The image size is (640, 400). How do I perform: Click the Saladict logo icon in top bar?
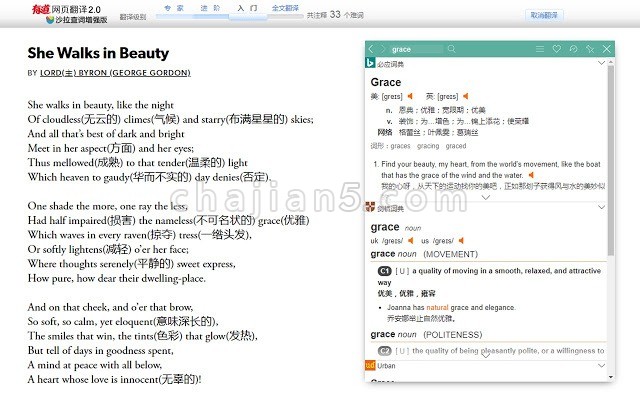click(50, 20)
